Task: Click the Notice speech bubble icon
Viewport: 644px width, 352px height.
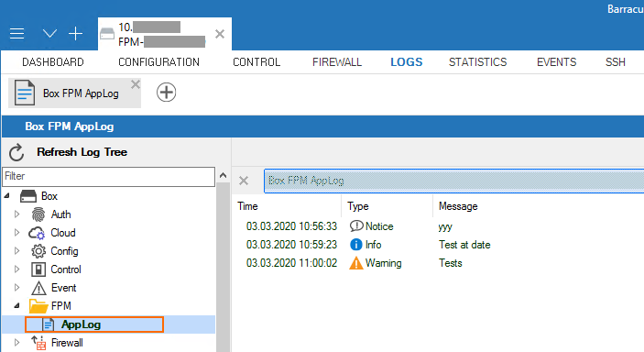Action: pos(356,226)
